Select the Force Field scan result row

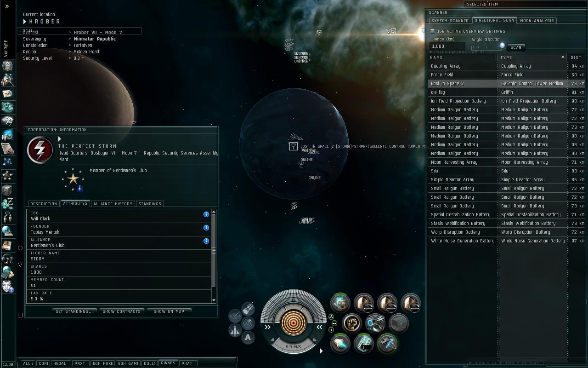(x=507, y=75)
